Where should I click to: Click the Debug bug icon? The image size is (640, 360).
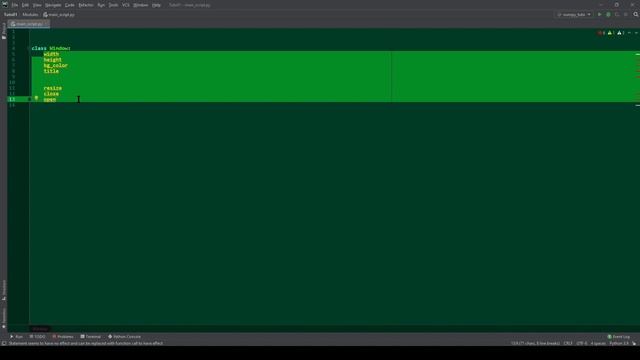point(608,14)
